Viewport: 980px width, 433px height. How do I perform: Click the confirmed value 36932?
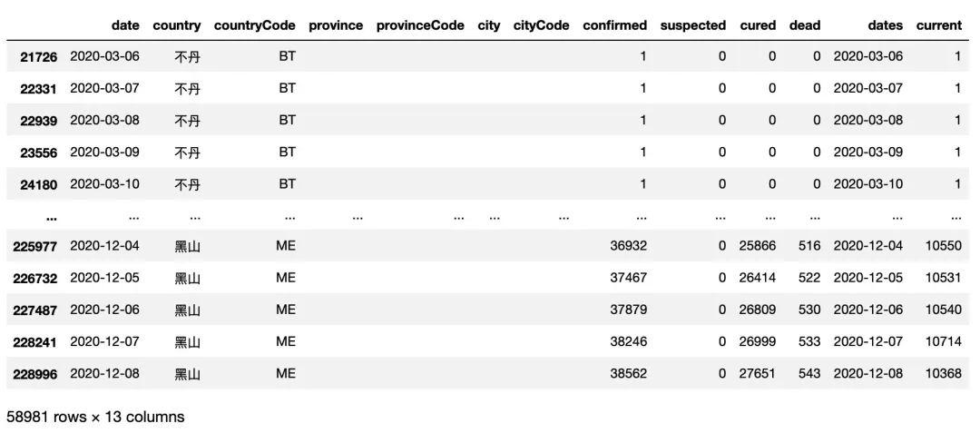click(x=628, y=246)
